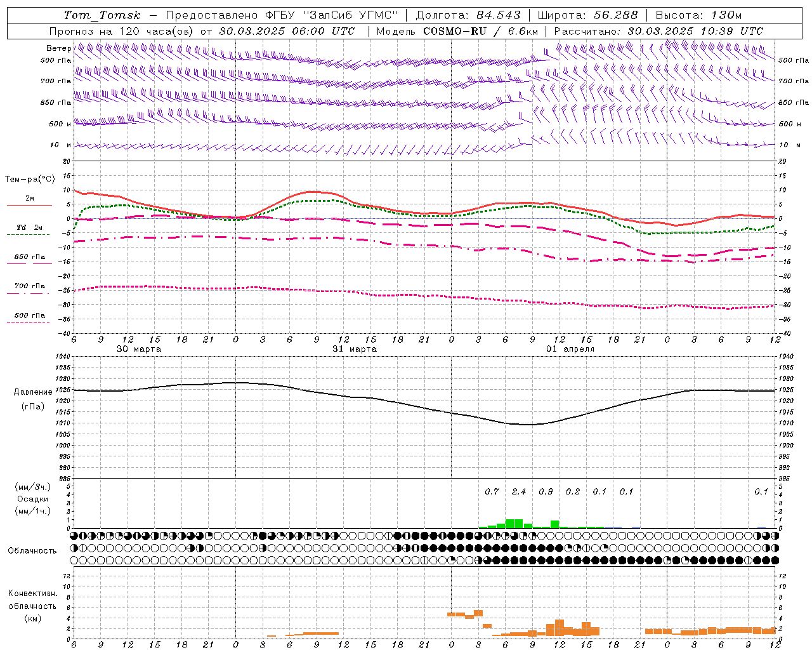Select the 'Долгота: 84.543' longitude field

468,15
